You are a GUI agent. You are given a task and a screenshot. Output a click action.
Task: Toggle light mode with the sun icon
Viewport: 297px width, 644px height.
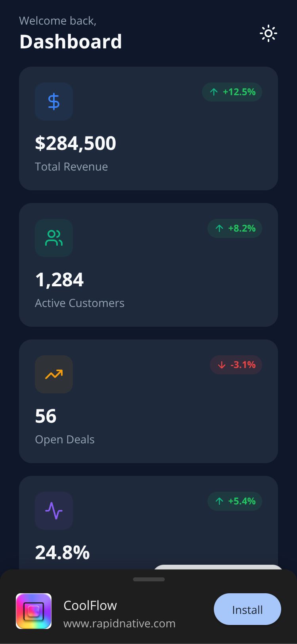pyautogui.click(x=268, y=33)
